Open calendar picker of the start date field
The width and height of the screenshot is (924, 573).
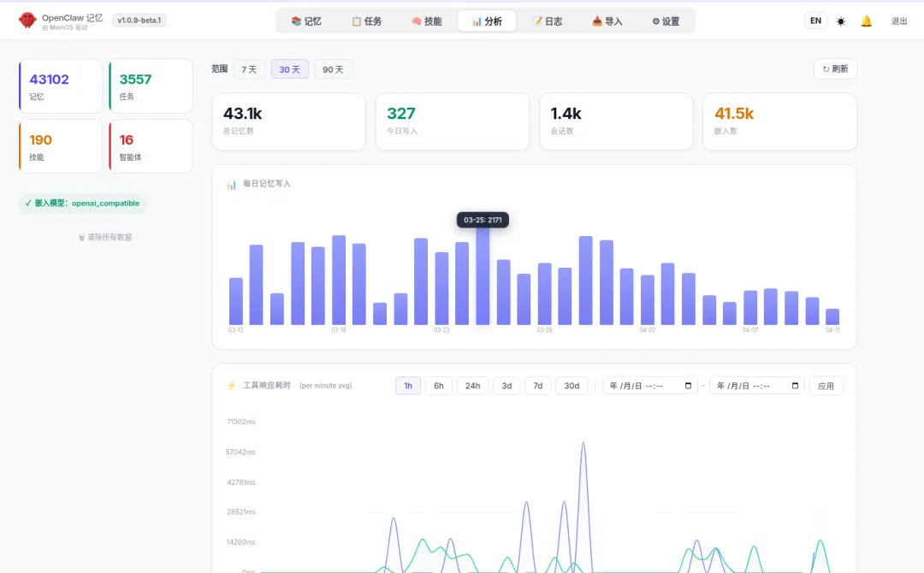[x=688, y=386]
